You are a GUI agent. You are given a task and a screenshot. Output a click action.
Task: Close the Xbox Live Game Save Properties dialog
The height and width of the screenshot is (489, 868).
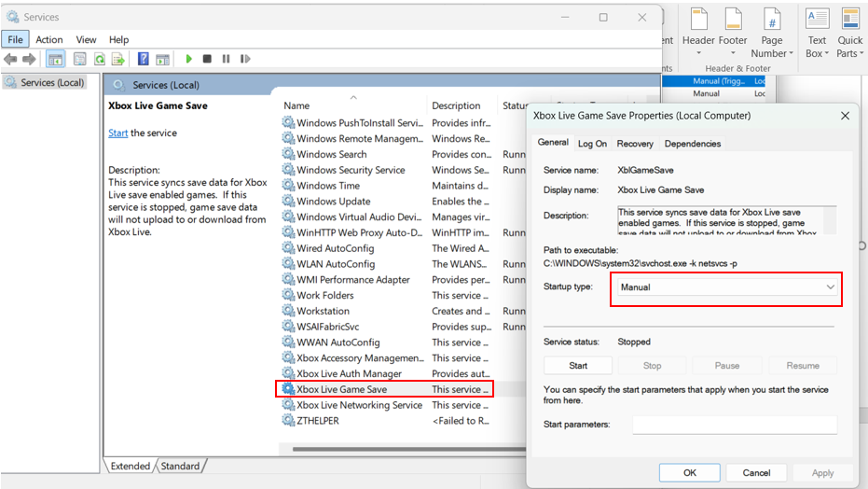pos(845,116)
